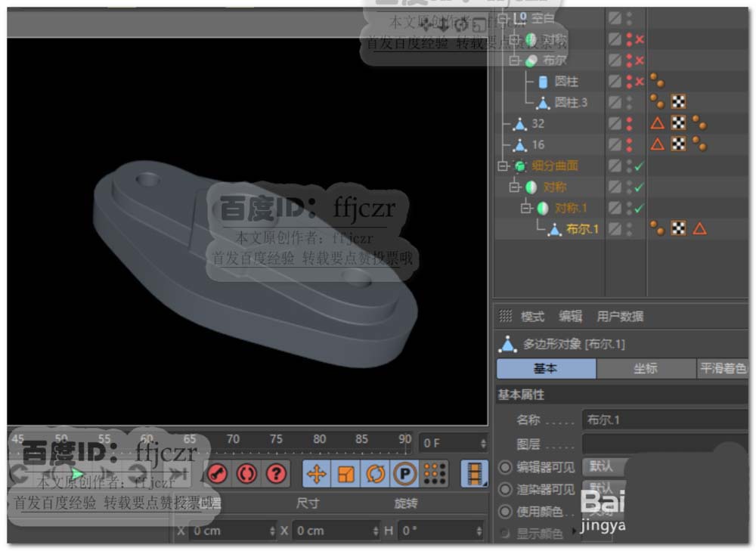Collapse the orange 对称 node under 细分曲面
This screenshot has height=551, width=756.
[514, 187]
